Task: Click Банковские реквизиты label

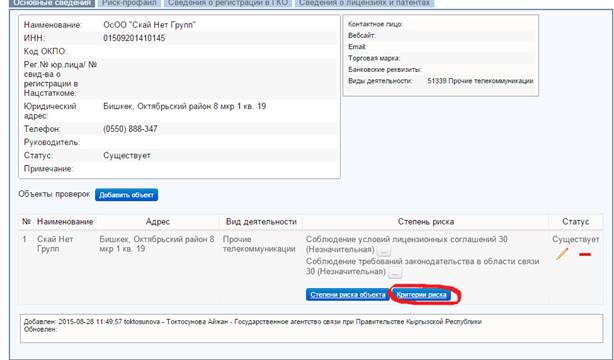Action: (x=385, y=69)
